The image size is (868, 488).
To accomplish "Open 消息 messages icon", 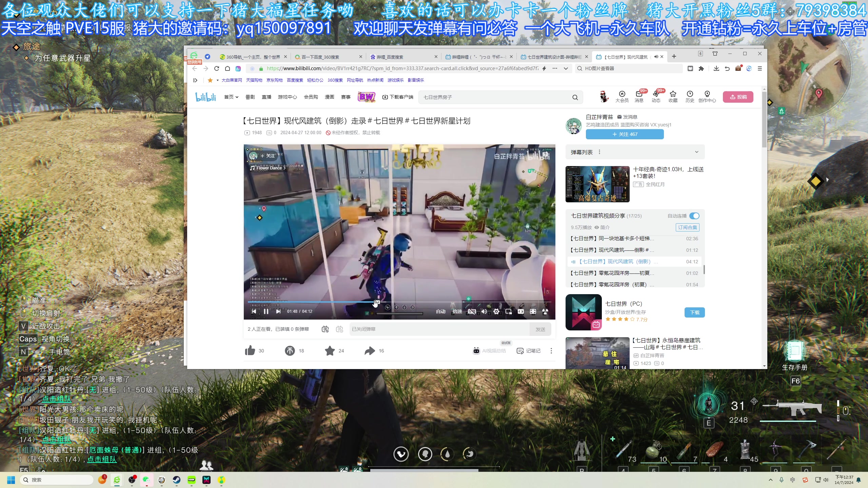I will point(639,96).
